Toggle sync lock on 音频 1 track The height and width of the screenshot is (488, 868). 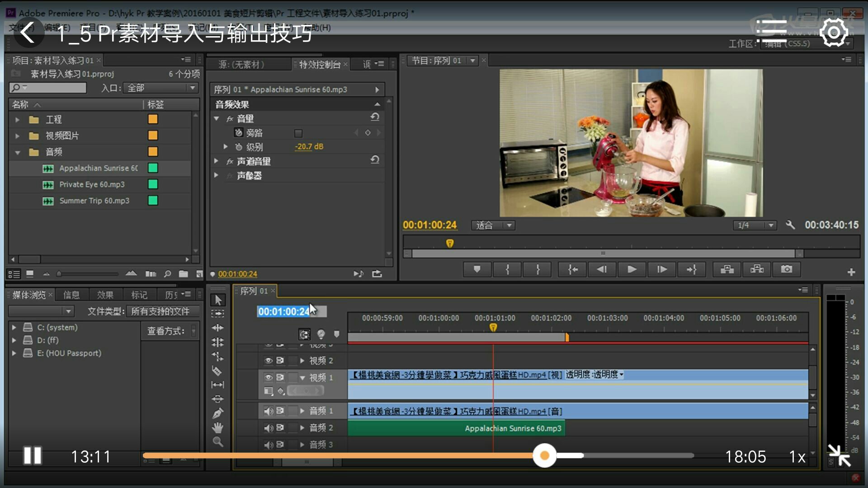pos(280,411)
